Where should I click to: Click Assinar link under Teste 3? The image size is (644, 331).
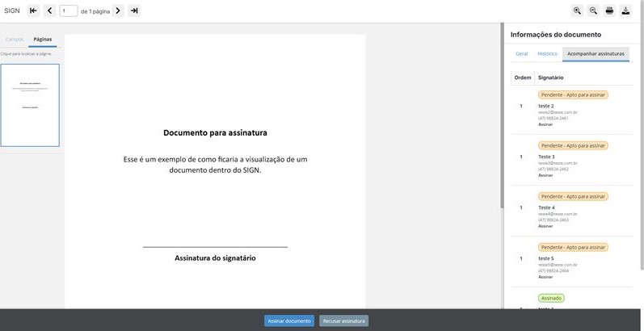tap(545, 175)
